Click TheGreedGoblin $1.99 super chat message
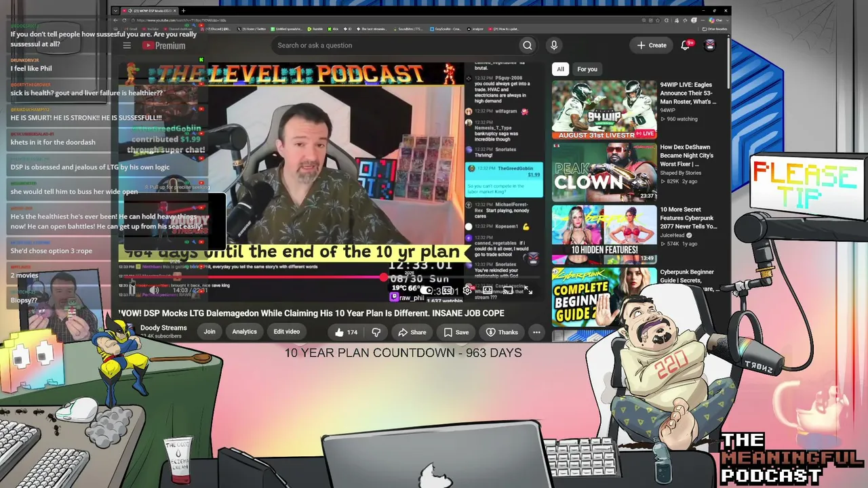 (505, 180)
